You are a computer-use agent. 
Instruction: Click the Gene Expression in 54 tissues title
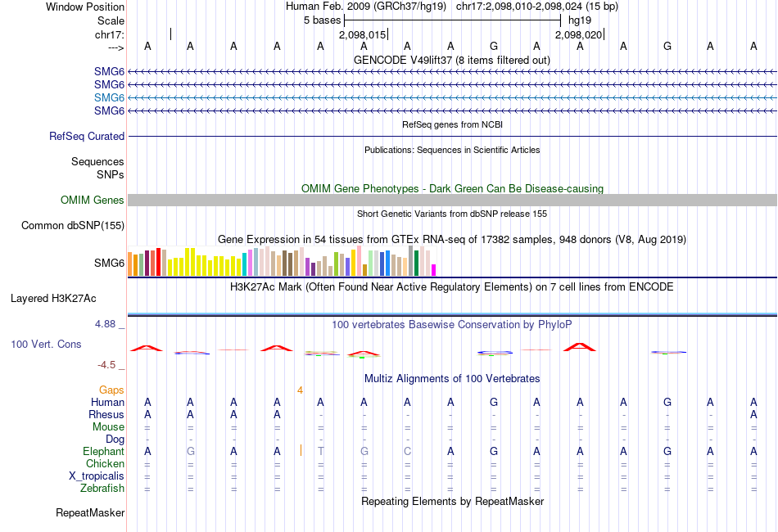click(452, 240)
